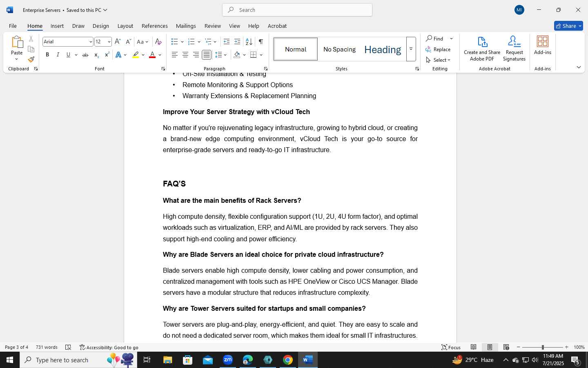Open the Insert tab
Image resolution: width=588 pixels, height=368 pixels.
pos(57,26)
